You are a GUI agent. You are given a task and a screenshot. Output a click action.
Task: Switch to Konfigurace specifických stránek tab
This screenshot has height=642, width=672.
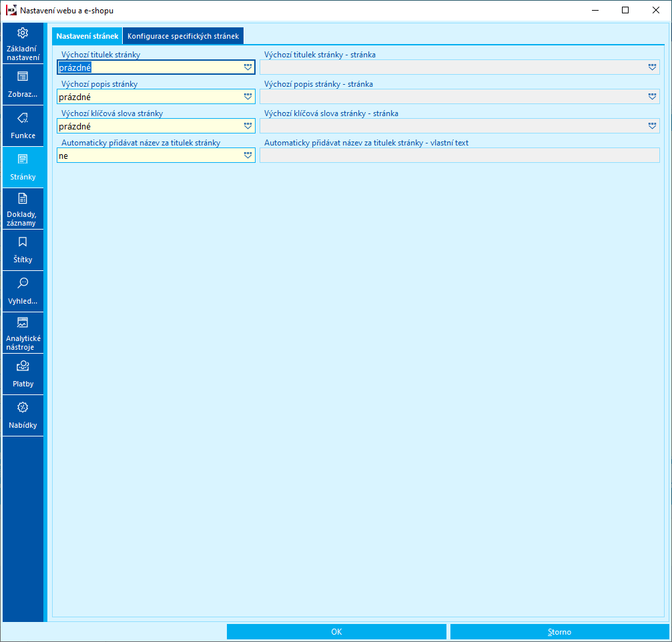tap(183, 36)
